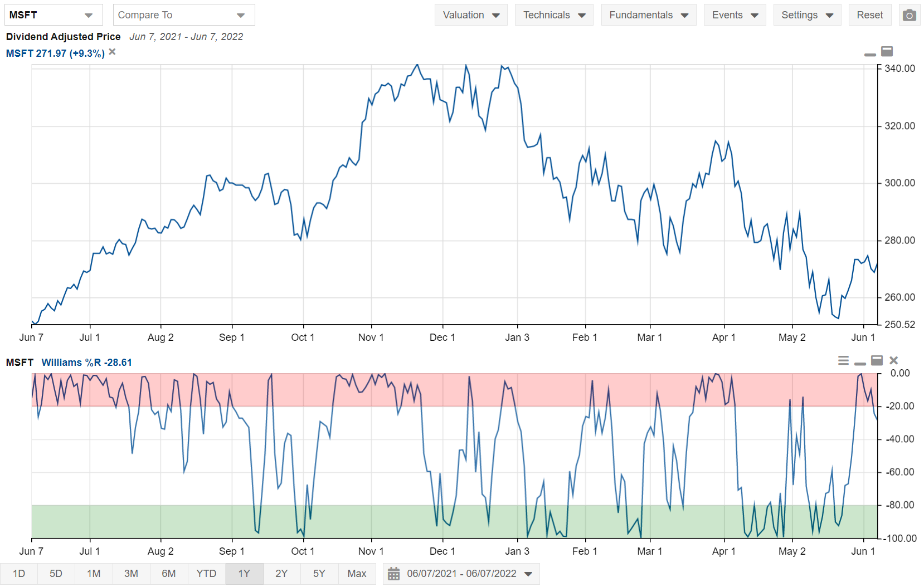924x587 pixels.
Task: Close the Williams %R indicator panel
Action: click(x=894, y=360)
